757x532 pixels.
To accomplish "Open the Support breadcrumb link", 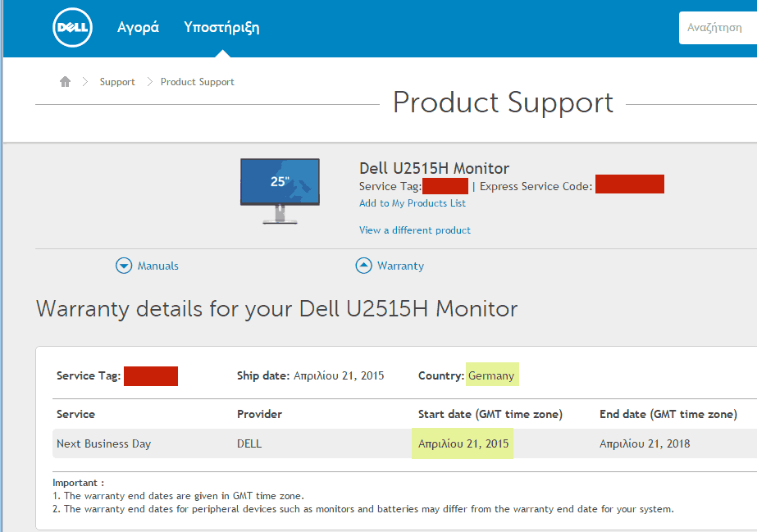I will click(117, 82).
